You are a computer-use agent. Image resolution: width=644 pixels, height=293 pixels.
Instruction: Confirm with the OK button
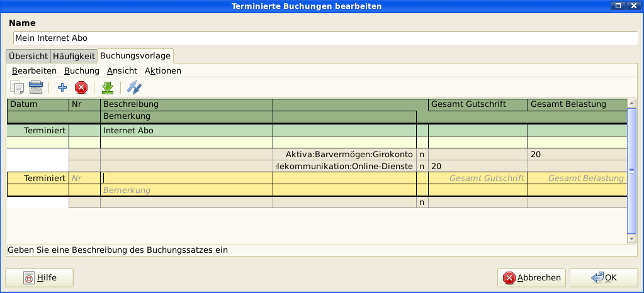[604, 277]
